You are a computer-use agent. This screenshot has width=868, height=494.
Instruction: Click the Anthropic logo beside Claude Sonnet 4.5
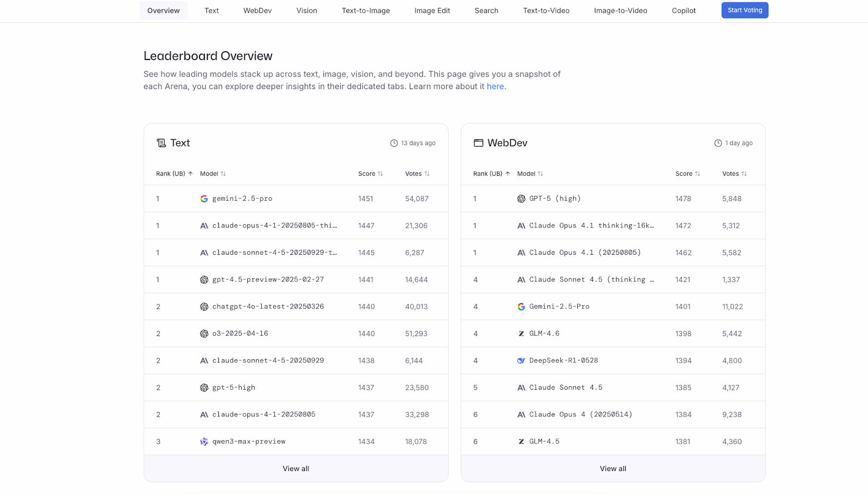coord(521,388)
